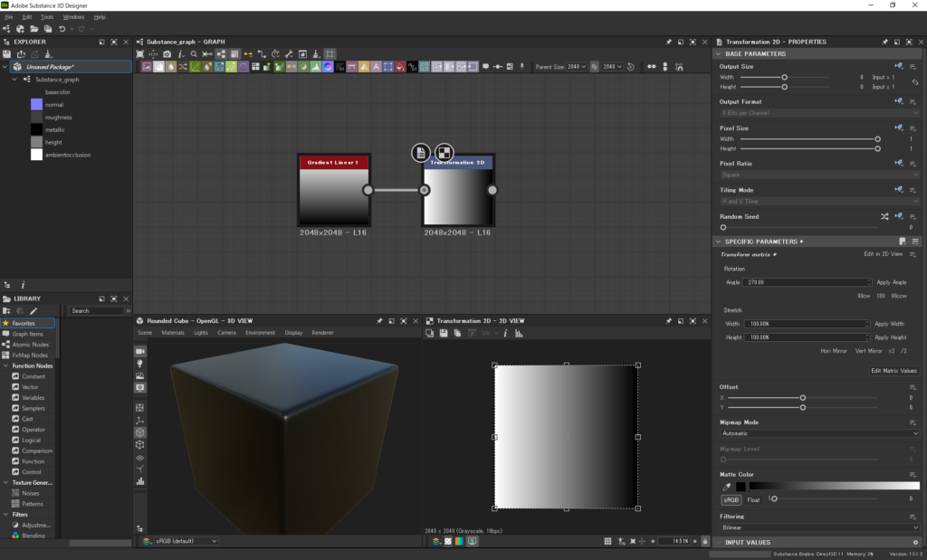Image resolution: width=927 pixels, height=560 pixels.
Task: Open the Parent Size width dropdown
Action: tap(577, 67)
